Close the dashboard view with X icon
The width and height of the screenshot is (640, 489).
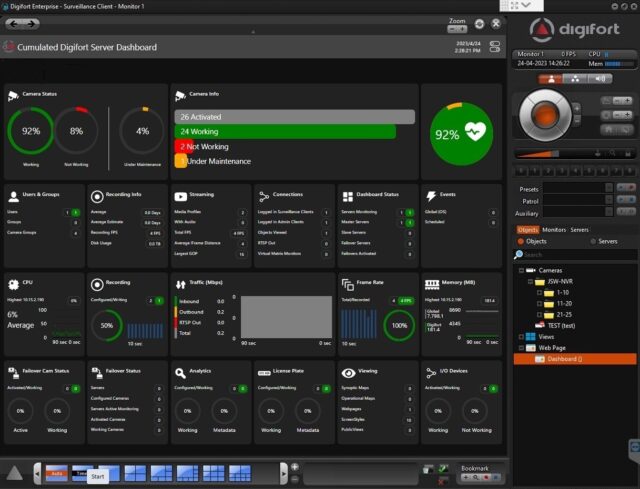click(x=496, y=24)
